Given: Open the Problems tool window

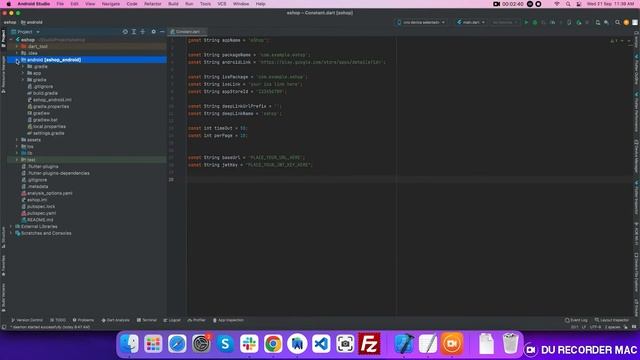Looking at the screenshot, I should click(83, 320).
